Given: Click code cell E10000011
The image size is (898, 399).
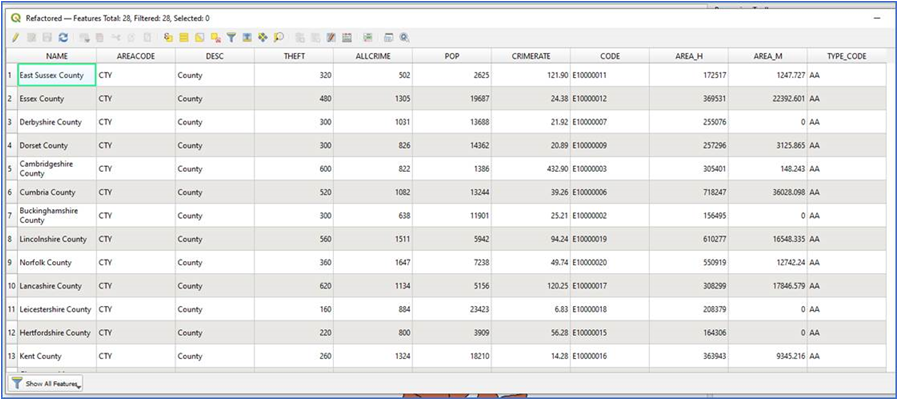Looking at the screenshot, I should [x=610, y=75].
